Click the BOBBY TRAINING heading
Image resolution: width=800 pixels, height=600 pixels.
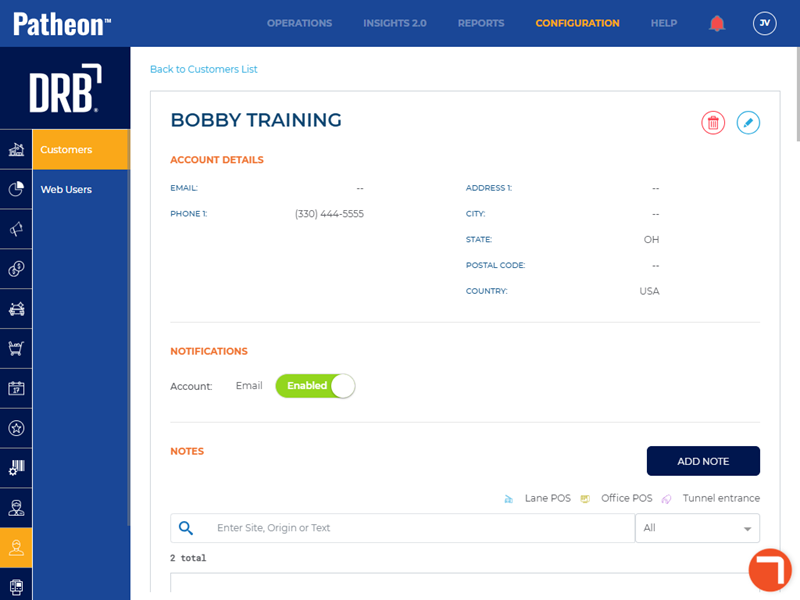click(256, 120)
